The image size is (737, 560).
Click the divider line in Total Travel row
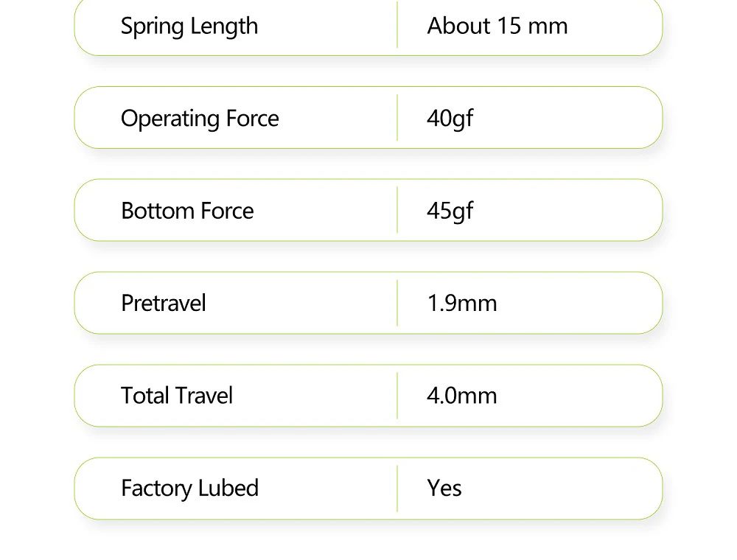397,396
